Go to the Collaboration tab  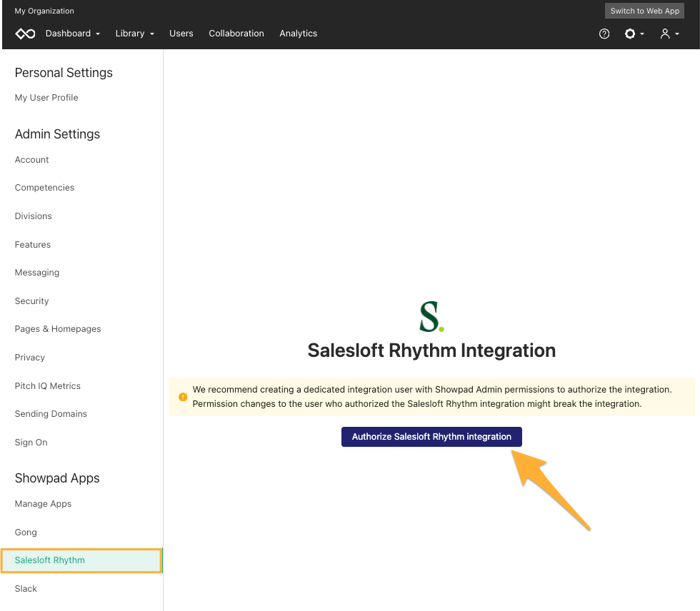click(236, 34)
